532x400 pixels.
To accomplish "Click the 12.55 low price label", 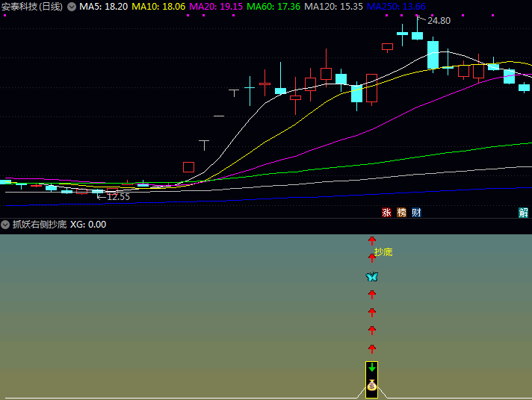I will (x=118, y=197).
